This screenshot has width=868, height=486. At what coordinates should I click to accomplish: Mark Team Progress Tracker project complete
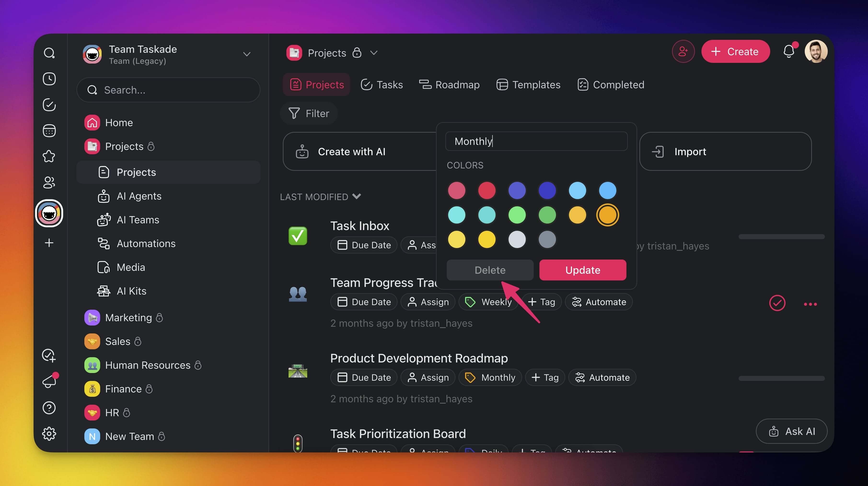coord(777,303)
